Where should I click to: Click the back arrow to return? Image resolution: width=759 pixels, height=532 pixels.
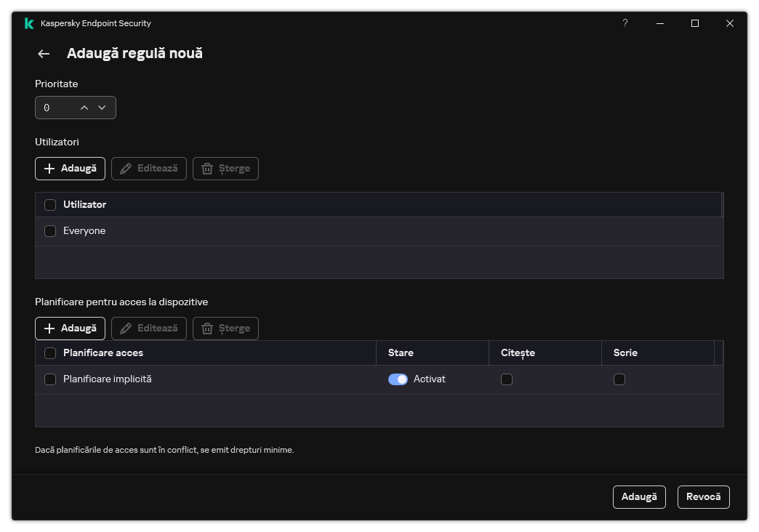pyautogui.click(x=43, y=53)
